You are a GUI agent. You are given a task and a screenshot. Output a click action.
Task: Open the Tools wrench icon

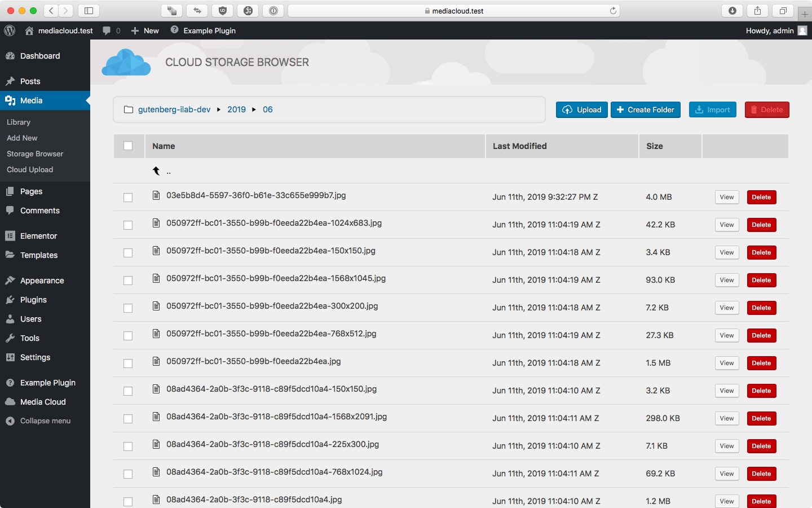pos(10,338)
